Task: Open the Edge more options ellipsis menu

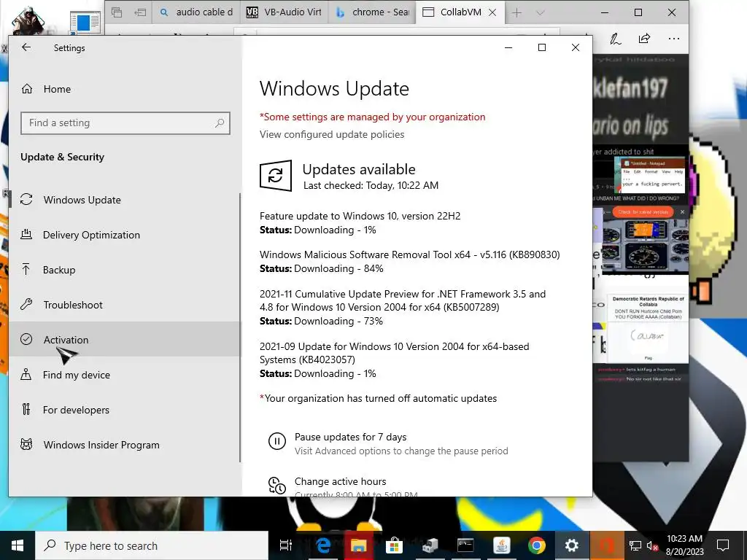Action: click(673, 39)
